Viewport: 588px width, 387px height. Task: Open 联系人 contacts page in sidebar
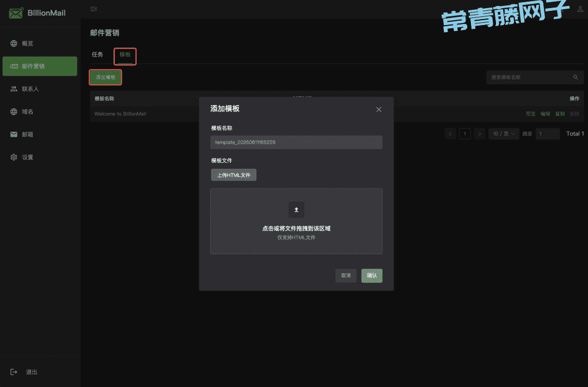point(30,89)
